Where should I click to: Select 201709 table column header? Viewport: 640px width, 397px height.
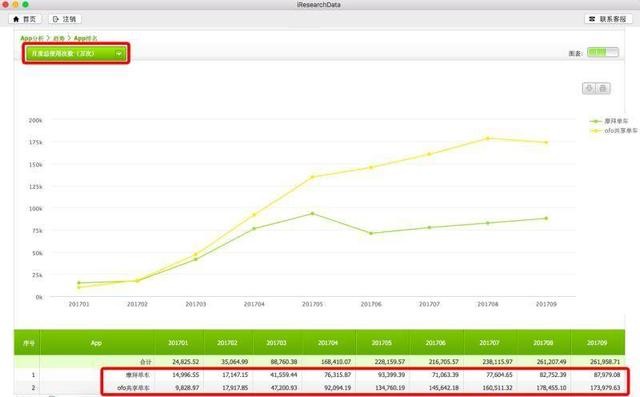click(x=597, y=343)
